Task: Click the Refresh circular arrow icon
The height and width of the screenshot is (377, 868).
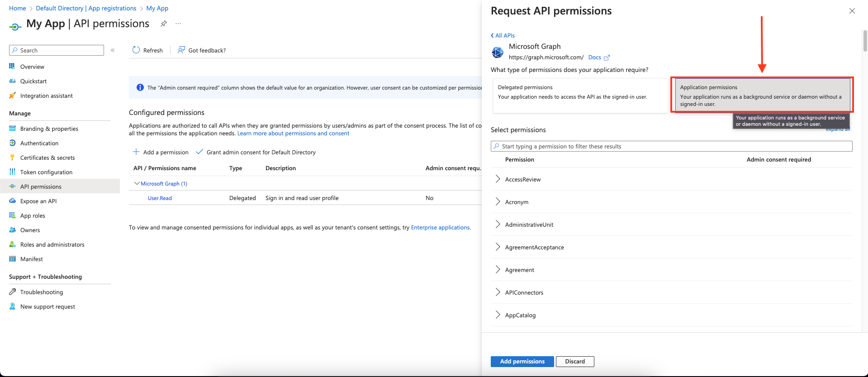Action: point(136,50)
